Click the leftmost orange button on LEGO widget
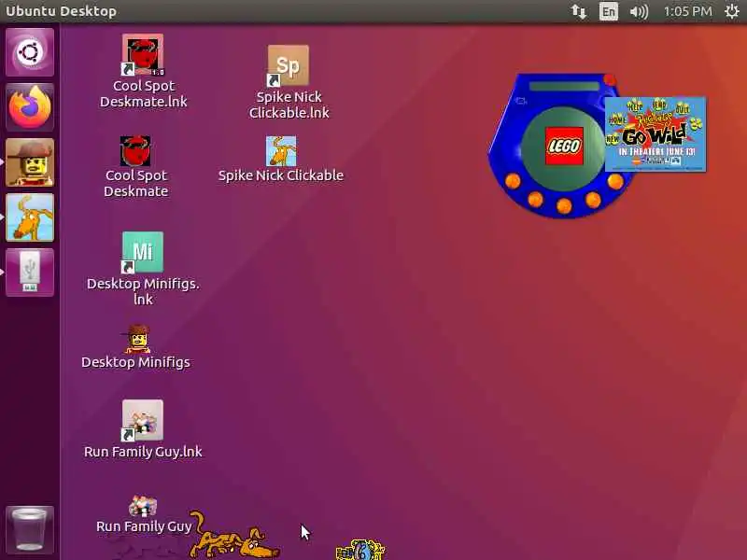 click(x=513, y=181)
